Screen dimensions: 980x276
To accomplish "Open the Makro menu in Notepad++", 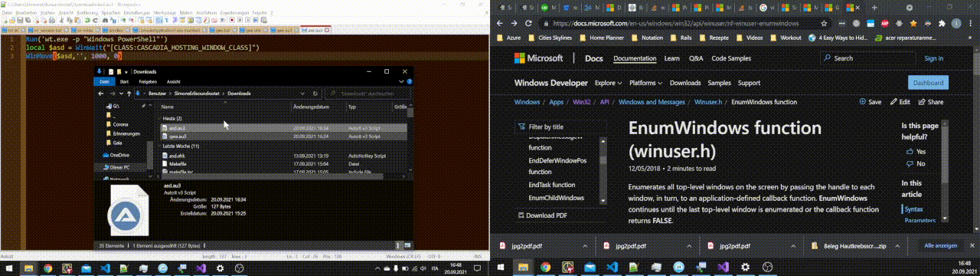I will pyautogui.click(x=186, y=13).
